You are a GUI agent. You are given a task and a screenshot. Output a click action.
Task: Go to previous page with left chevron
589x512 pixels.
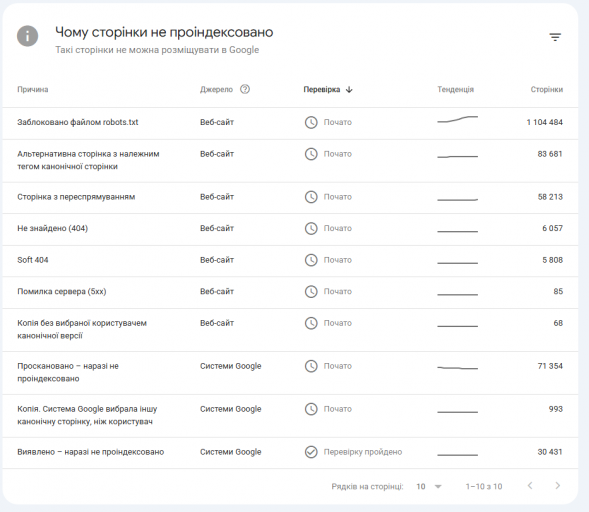530,486
